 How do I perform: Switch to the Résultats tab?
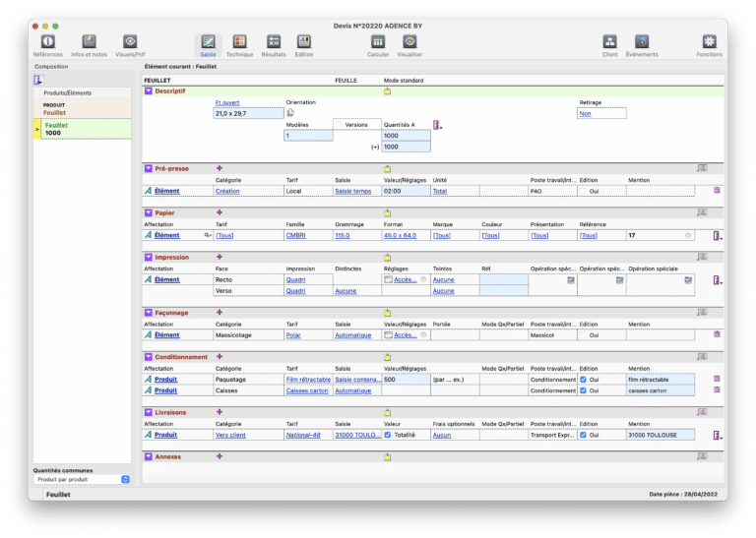tap(274, 43)
